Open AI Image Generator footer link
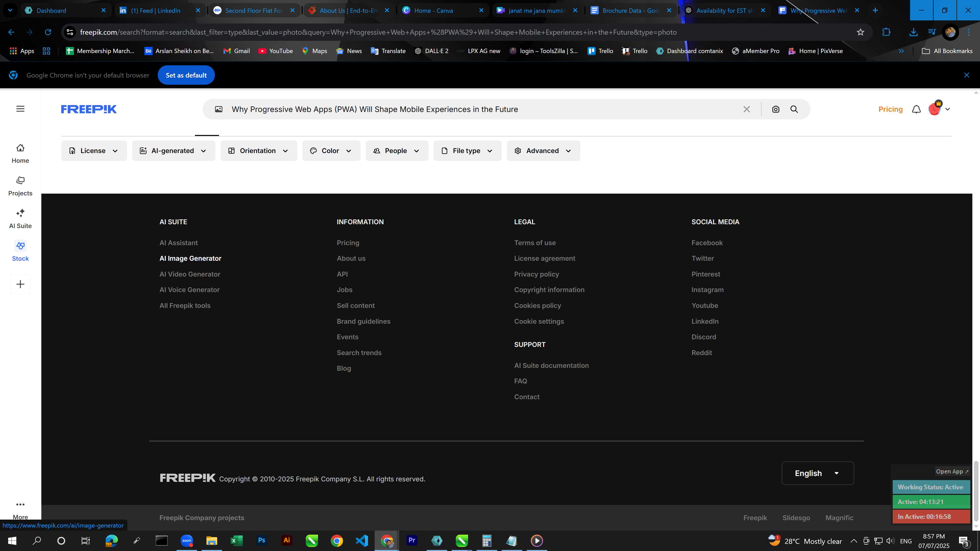This screenshot has height=551, width=980. [x=190, y=258]
